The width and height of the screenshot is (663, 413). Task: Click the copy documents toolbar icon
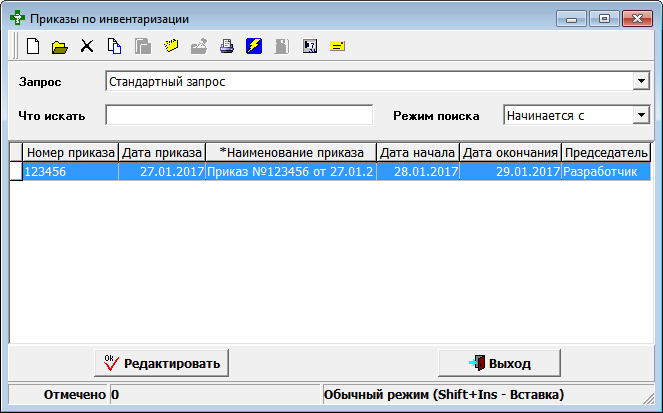(x=115, y=46)
